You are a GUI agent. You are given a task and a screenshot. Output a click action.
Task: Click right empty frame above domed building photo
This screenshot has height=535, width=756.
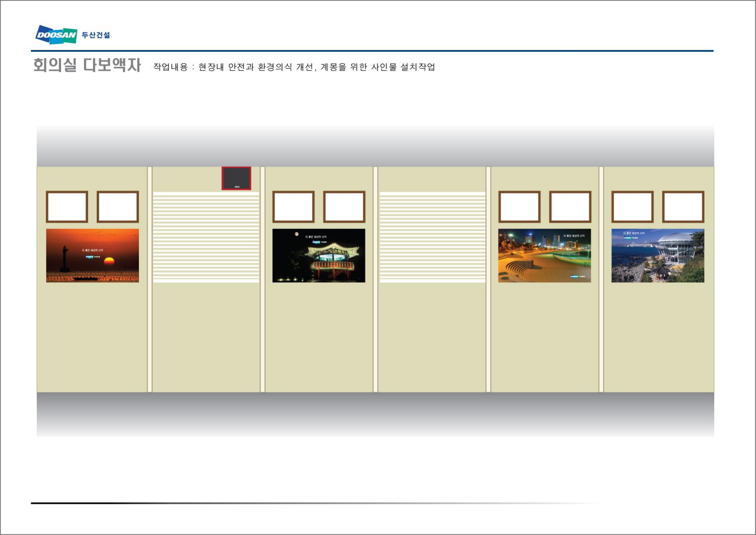683,207
